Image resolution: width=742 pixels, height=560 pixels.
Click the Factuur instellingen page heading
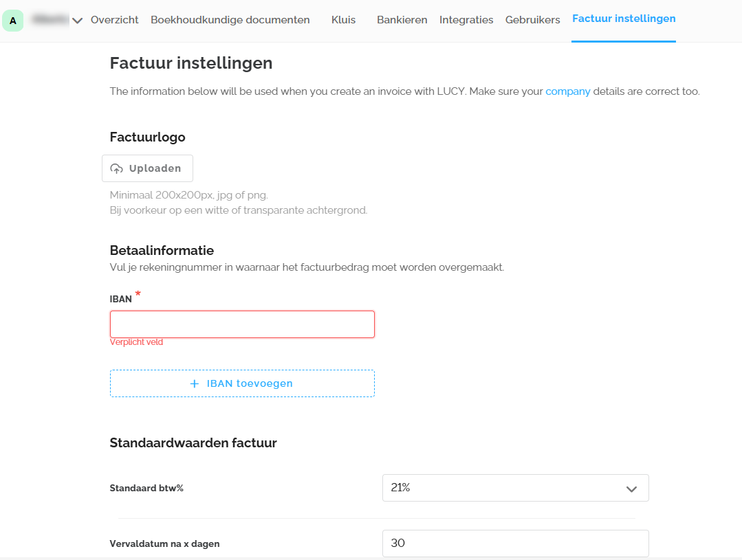191,63
